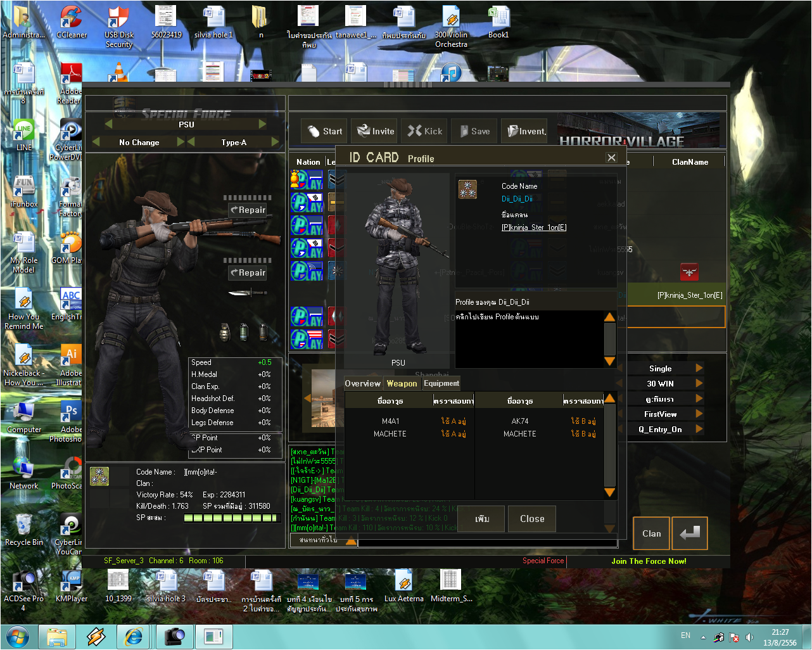The height and width of the screenshot is (650, 812).
Task: Click the profile text คลิกไปเขียน Profile ต้นแบบ
Action: pyautogui.click(x=497, y=317)
